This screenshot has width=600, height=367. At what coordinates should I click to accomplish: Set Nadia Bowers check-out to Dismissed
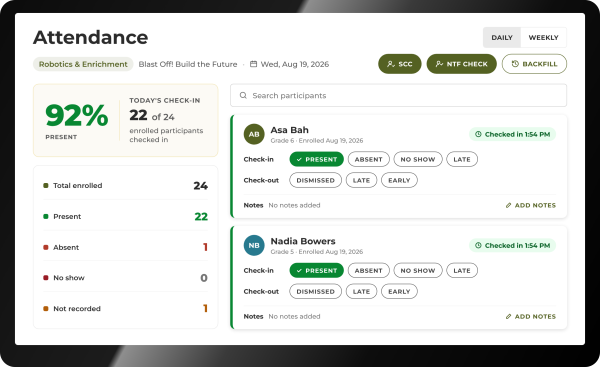click(315, 291)
